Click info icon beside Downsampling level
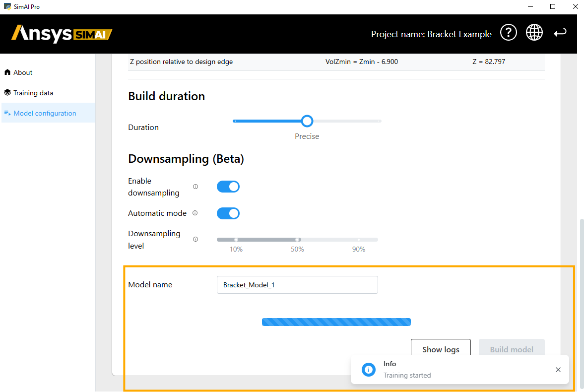Image resolution: width=585 pixels, height=392 pixels. tap(195, 239)
